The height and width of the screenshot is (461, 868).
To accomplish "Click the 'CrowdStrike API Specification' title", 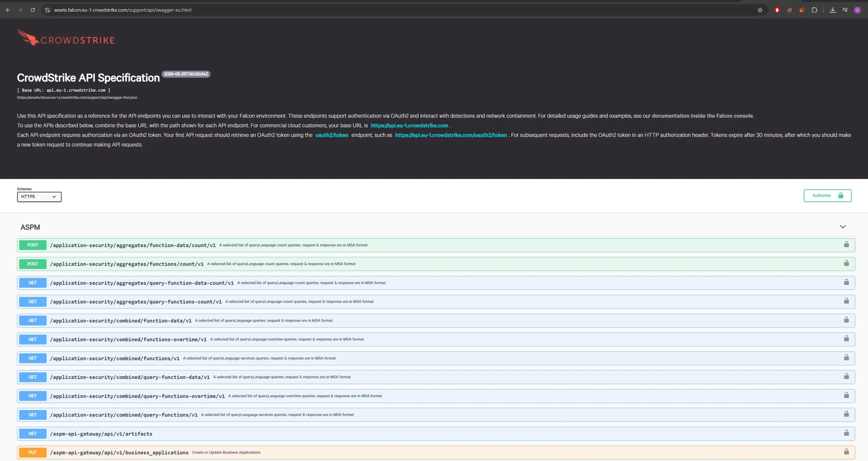I will 88,78.
